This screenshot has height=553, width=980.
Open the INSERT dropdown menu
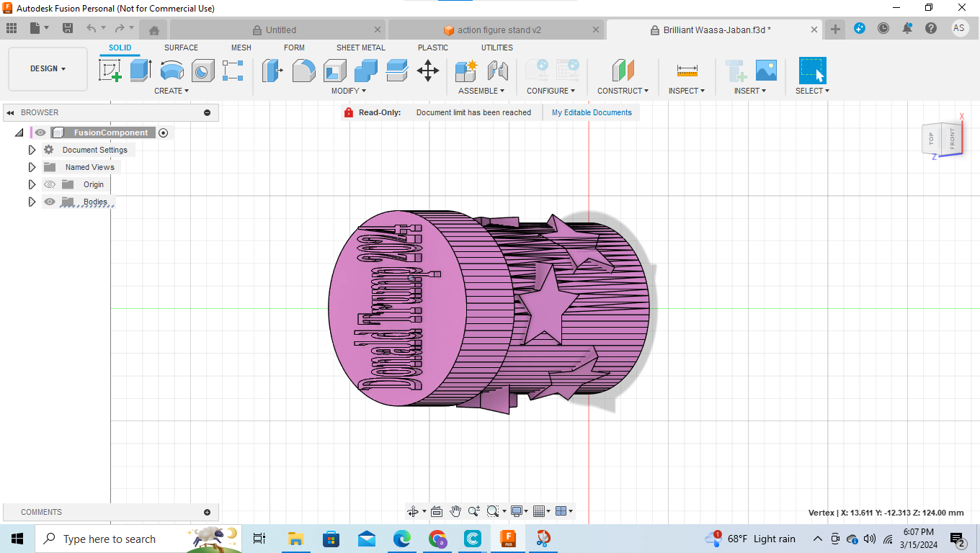click(x=750, y=91)
